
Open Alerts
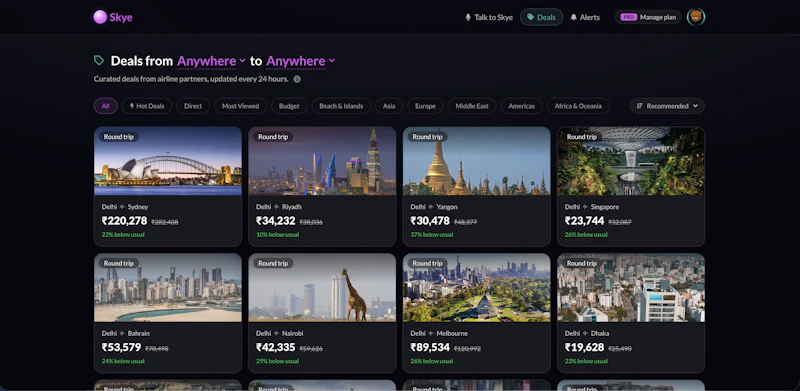[585, 17]
